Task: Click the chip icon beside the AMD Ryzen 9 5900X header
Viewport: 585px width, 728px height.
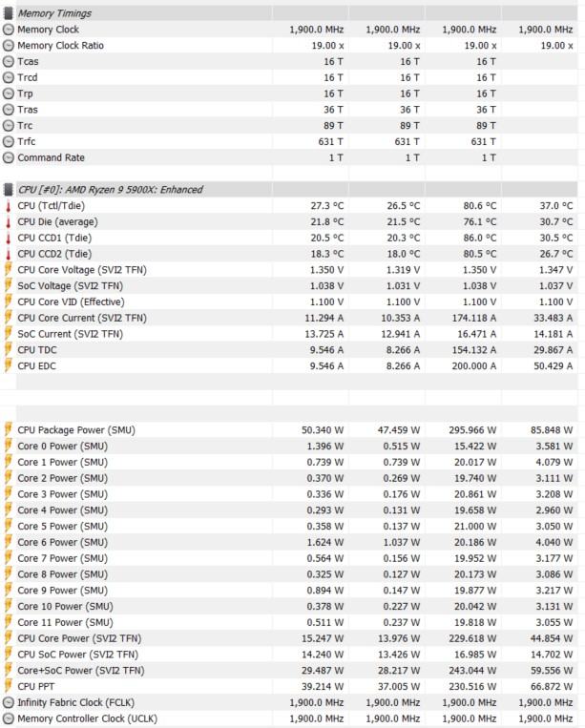Action: [x=9, y=190]
